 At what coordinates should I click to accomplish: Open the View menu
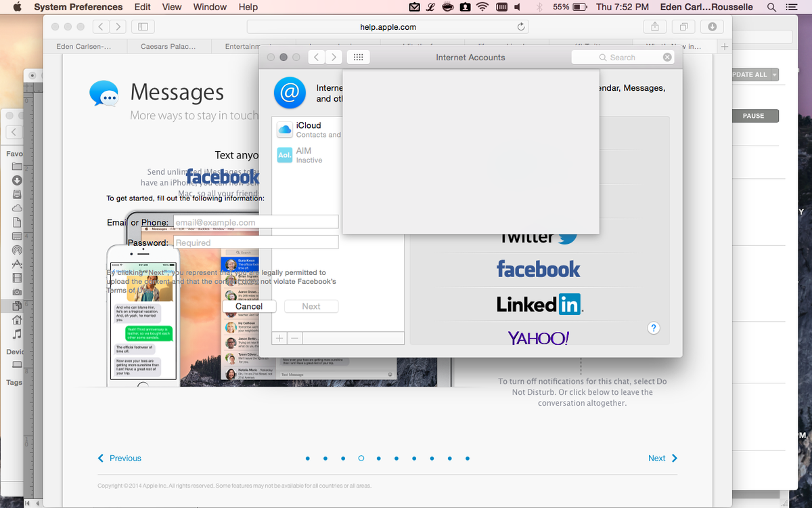point(172,7)
